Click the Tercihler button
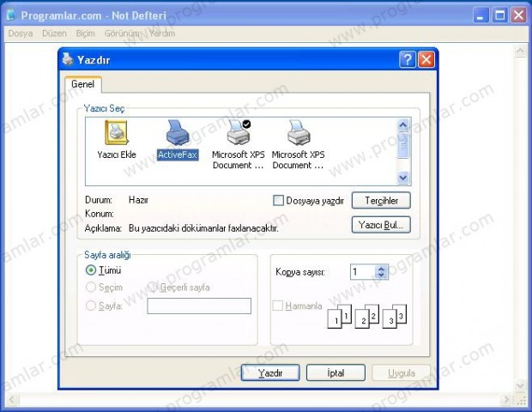Screen dimensions: 532x412 [381, 201]
